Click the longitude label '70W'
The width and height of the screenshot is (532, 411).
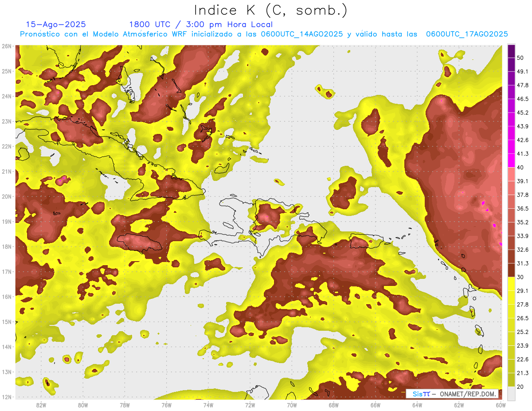point(292,405)
